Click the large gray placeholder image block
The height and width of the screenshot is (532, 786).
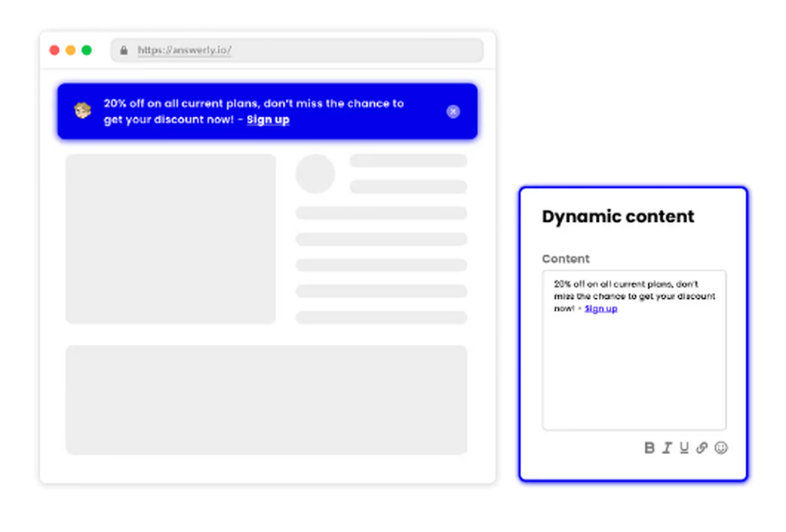click(x=171, y=239)
